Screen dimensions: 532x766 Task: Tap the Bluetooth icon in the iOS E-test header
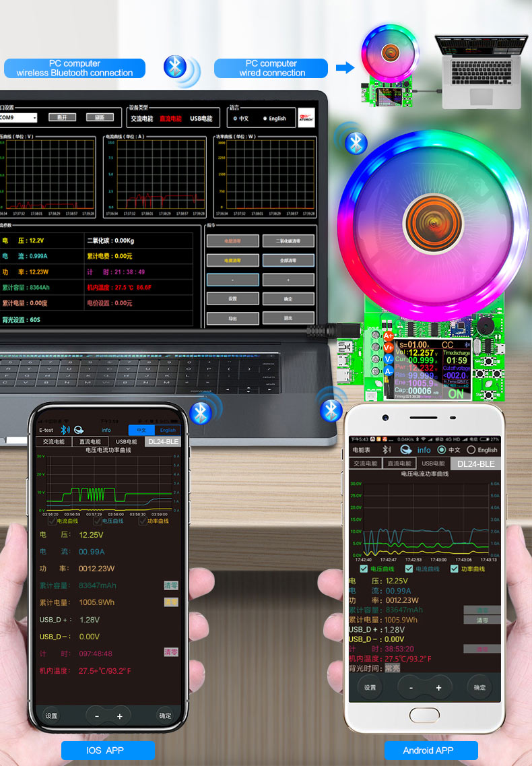click(x=65, y=430)
